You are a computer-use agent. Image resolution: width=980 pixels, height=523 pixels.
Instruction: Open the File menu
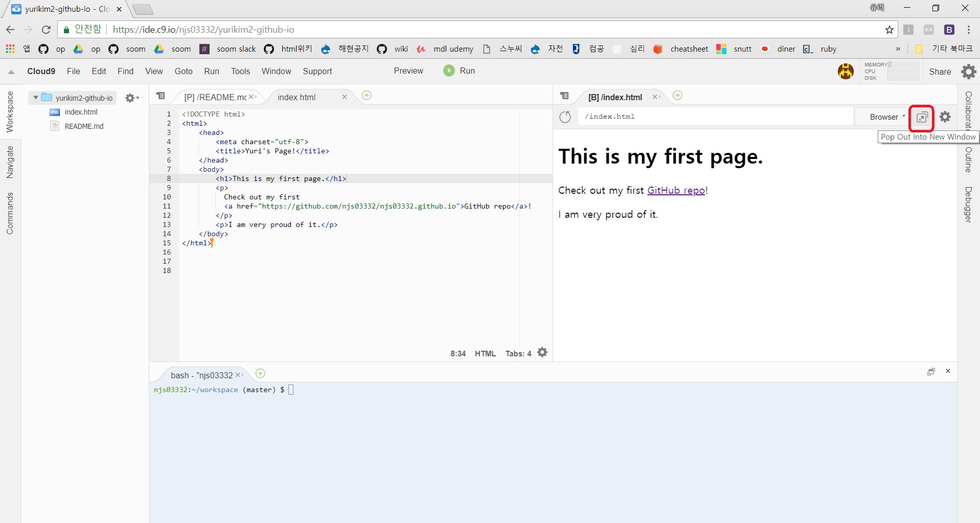(74, 71)
